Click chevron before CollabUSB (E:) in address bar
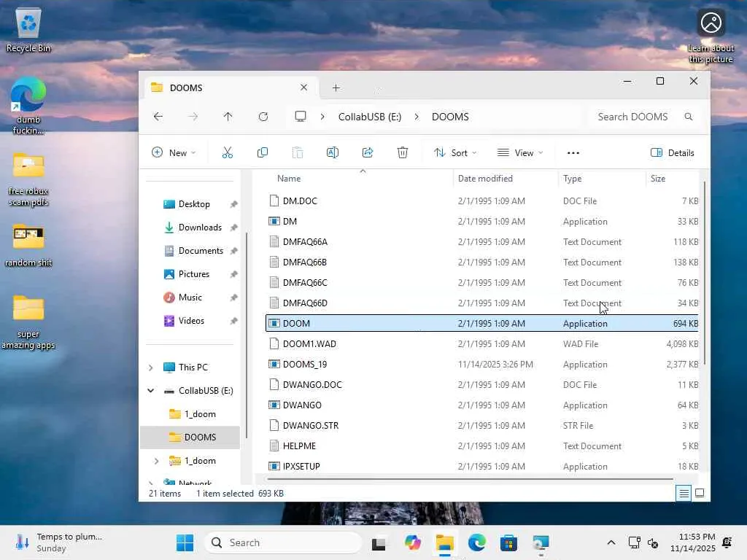Viewport: 747px width, 560px height. (x=322, y=117)
